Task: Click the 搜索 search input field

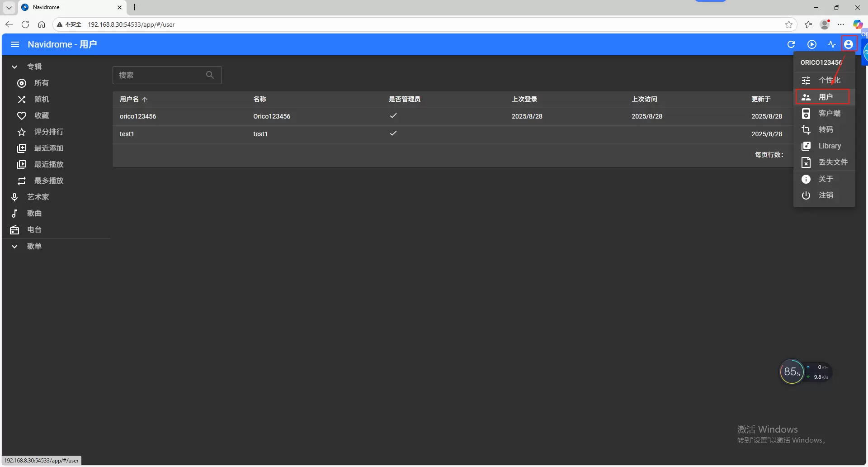Action: 160,75
